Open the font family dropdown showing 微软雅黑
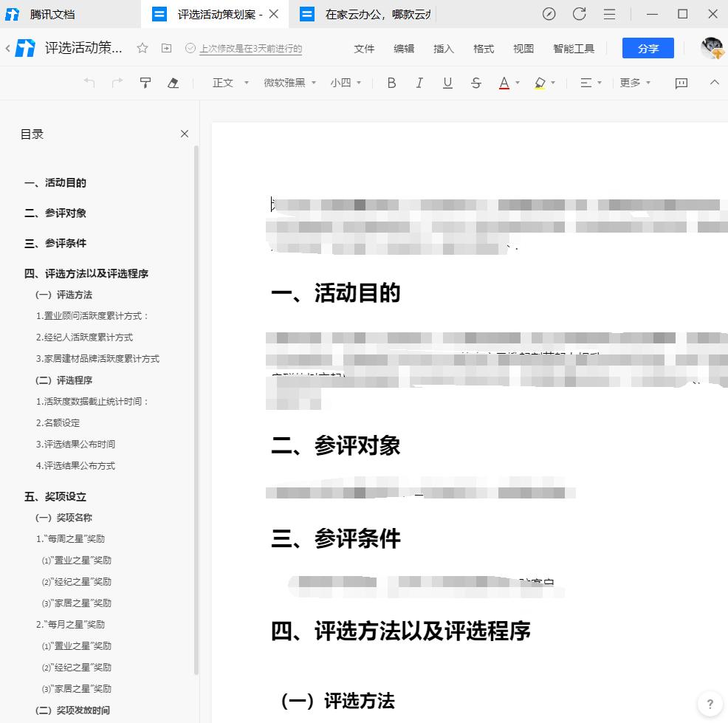 tap(283, 83)
